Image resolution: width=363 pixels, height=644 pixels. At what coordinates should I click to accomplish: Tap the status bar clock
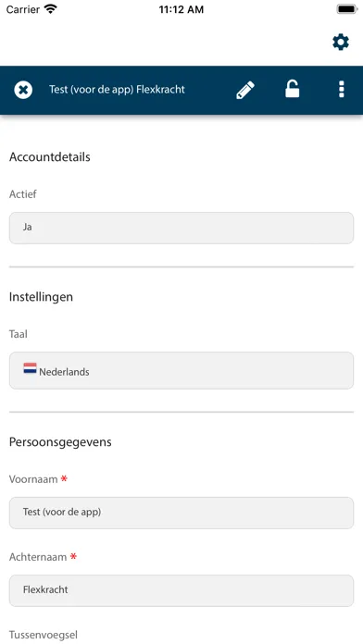coord(181,9)
